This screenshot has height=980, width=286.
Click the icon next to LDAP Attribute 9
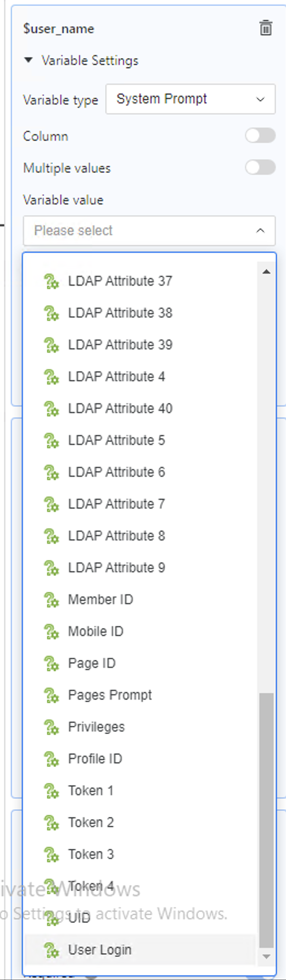point(51,568)
